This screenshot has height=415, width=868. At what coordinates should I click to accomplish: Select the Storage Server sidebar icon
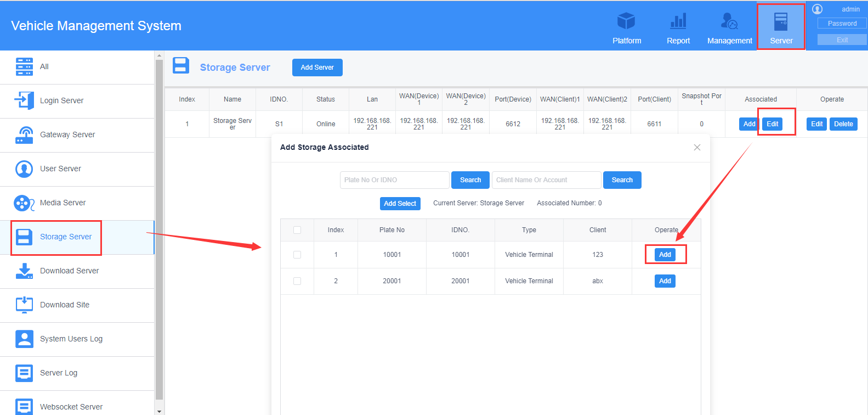tap(24, 237)
